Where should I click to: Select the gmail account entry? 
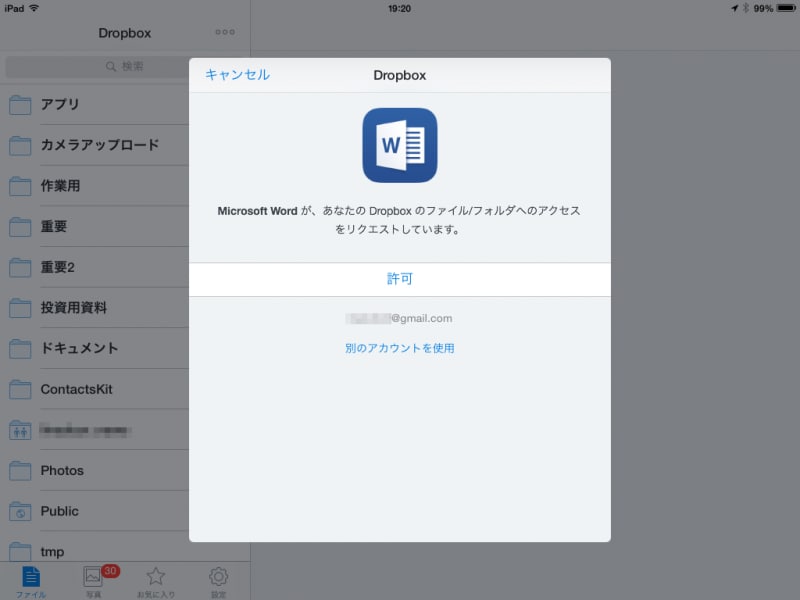pyautogui.click(x=399, y=318)
